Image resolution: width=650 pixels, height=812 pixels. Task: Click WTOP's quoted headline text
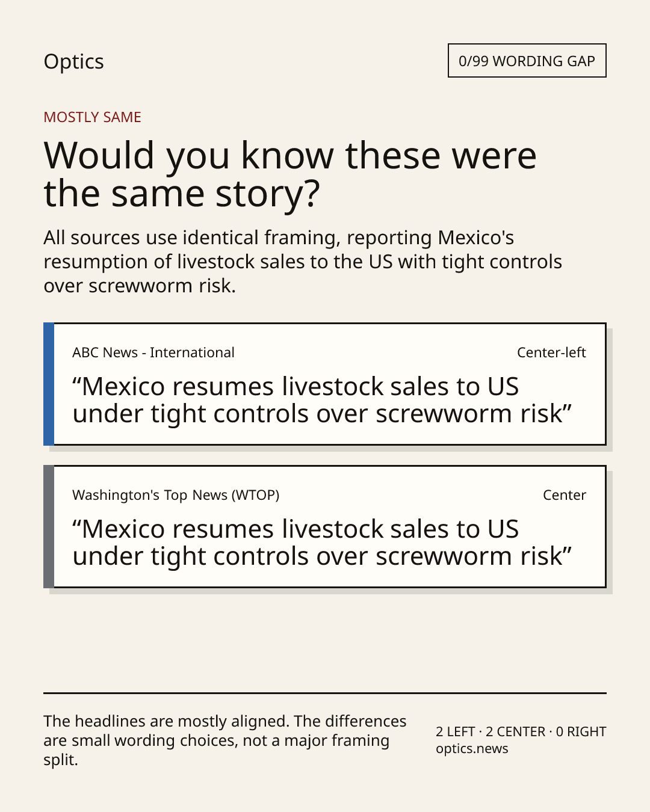(322, 543)
